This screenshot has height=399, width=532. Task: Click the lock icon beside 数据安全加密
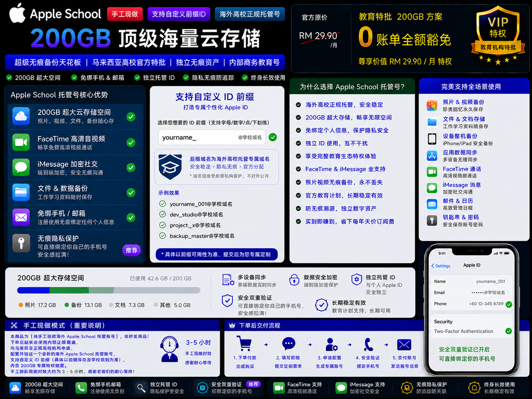pyautogui.click(x=294, y=280)
